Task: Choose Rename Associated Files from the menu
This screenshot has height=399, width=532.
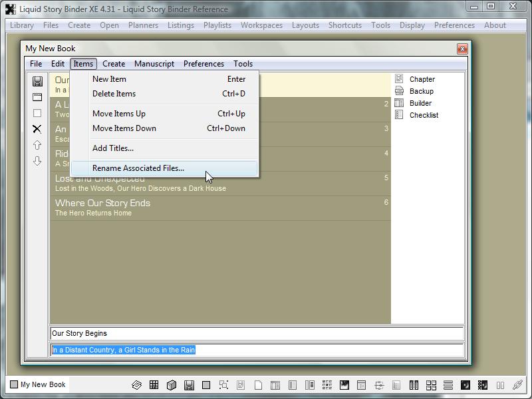Action: click(x=138, y=168)
